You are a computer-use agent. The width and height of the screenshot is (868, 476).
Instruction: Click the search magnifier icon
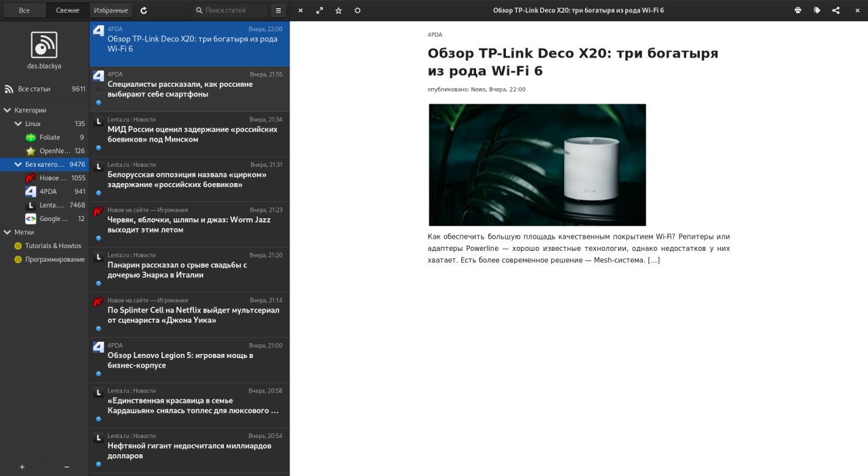coord(199,11)
